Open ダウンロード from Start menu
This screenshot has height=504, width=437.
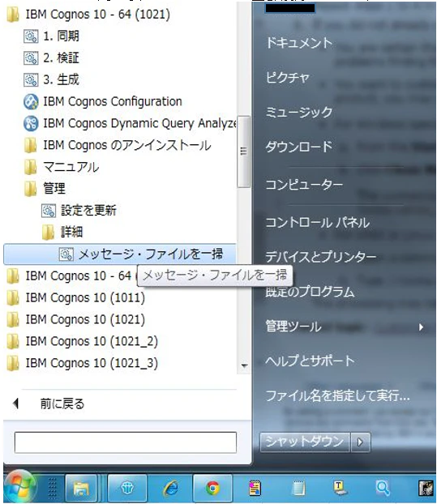299,147
